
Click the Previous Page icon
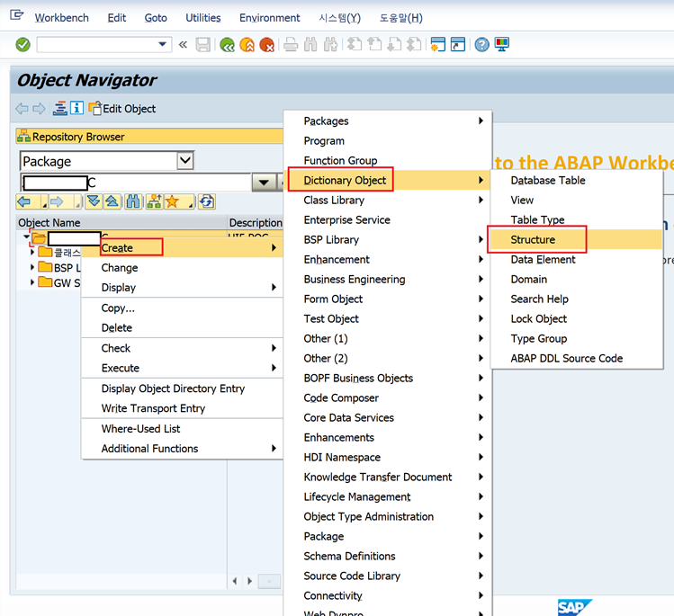[x=374, y=44]
